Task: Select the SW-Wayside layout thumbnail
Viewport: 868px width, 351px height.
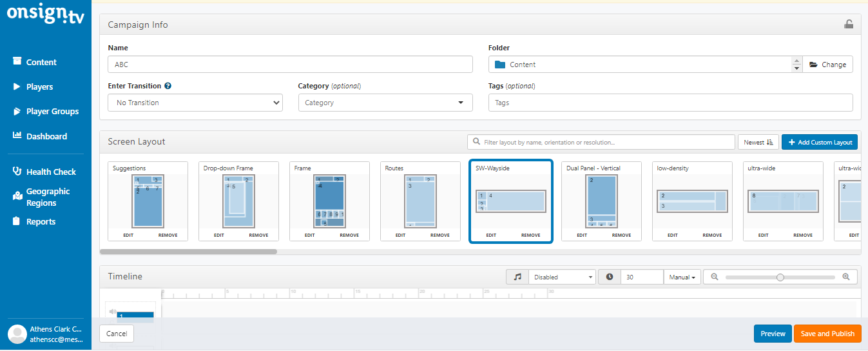Action: coord(511,201)
